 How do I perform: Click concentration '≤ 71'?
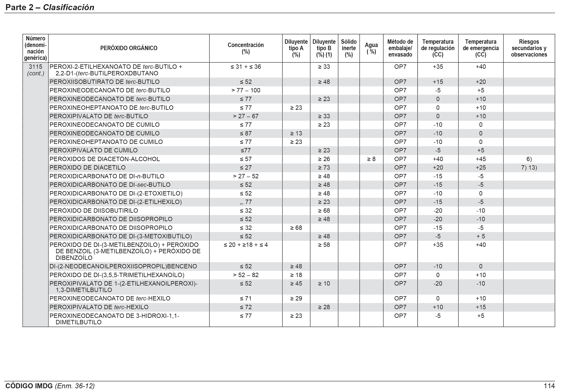[x=246, y=298]
